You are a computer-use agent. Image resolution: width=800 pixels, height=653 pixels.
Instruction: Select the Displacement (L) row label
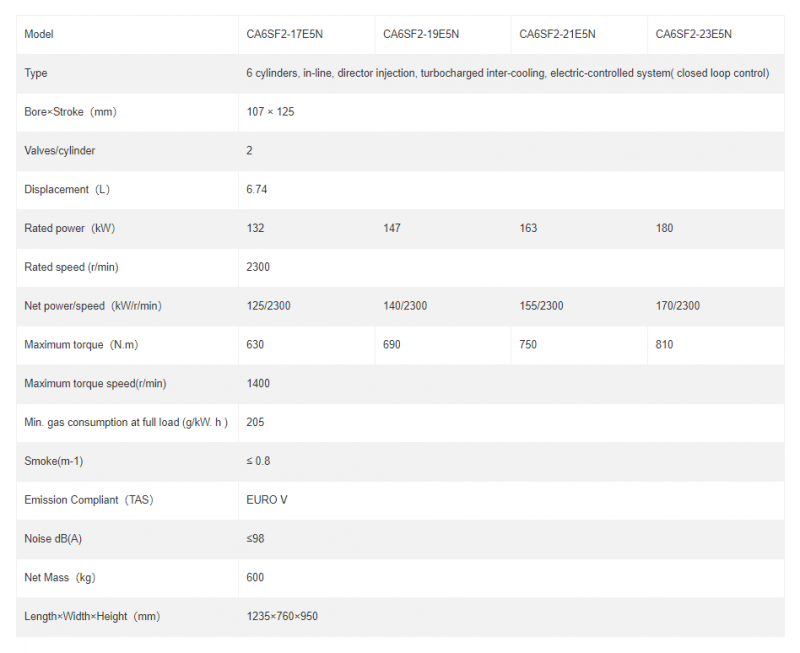[x=65, y=189]
